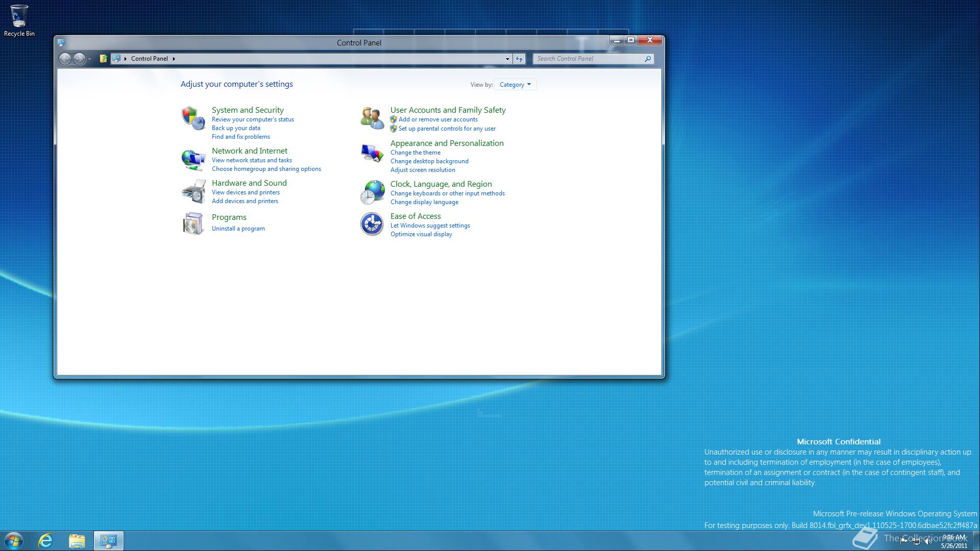Screen dimensions: 980x551
Task: Open Network and Internet heading
Action: 250,151
